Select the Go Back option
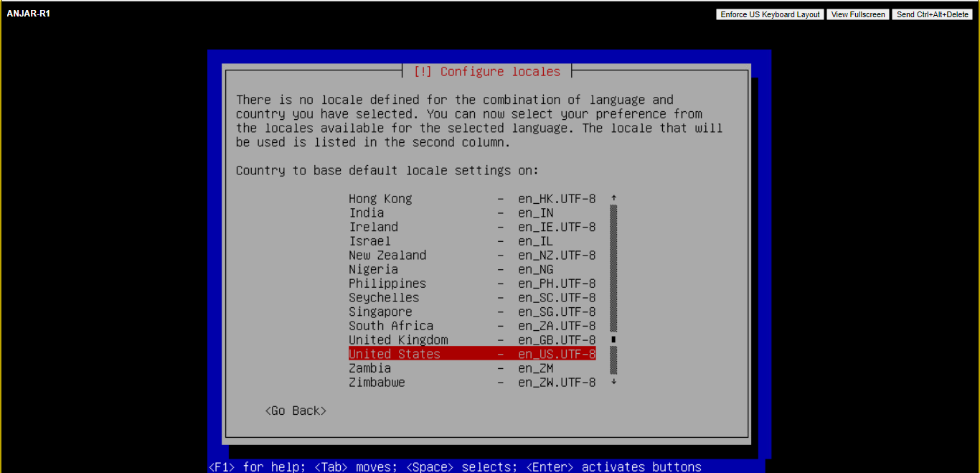Screen dimensions: 980x473 coord(296,411)
